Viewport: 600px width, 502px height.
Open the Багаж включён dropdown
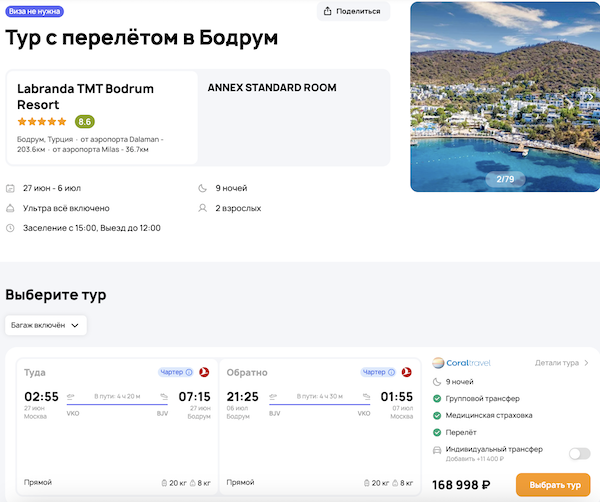[46, 325]
